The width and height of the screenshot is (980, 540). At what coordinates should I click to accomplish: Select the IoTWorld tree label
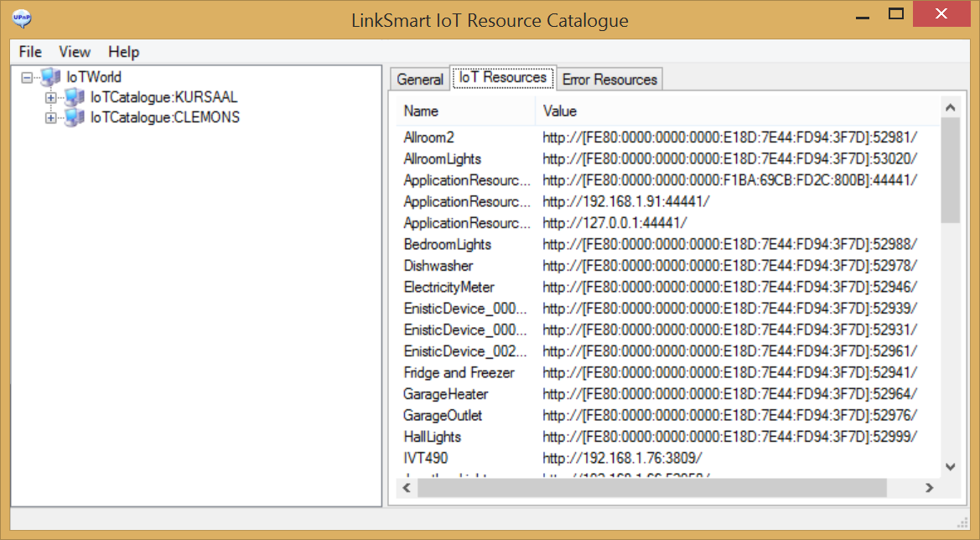tap(94, 77)
